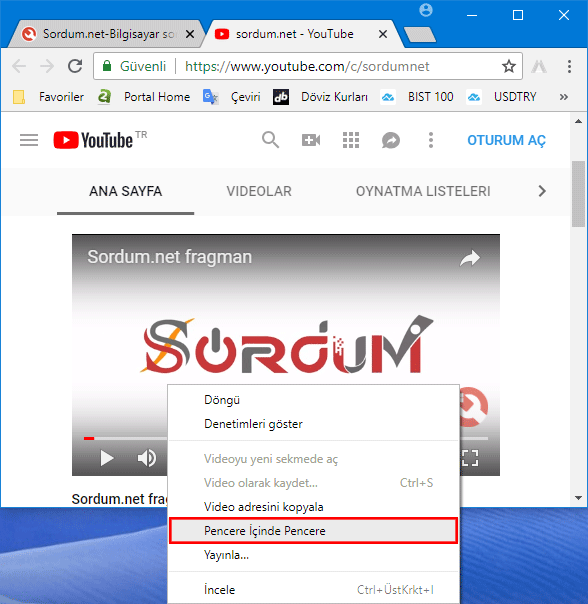
Task: Reload the page in Chrome
Action: click(75, 66)
